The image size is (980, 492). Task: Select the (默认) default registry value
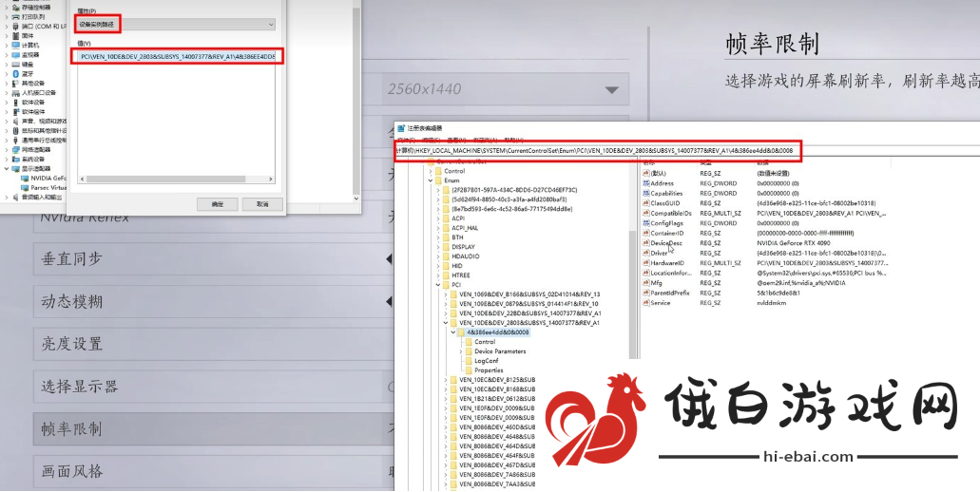(658, 174)
